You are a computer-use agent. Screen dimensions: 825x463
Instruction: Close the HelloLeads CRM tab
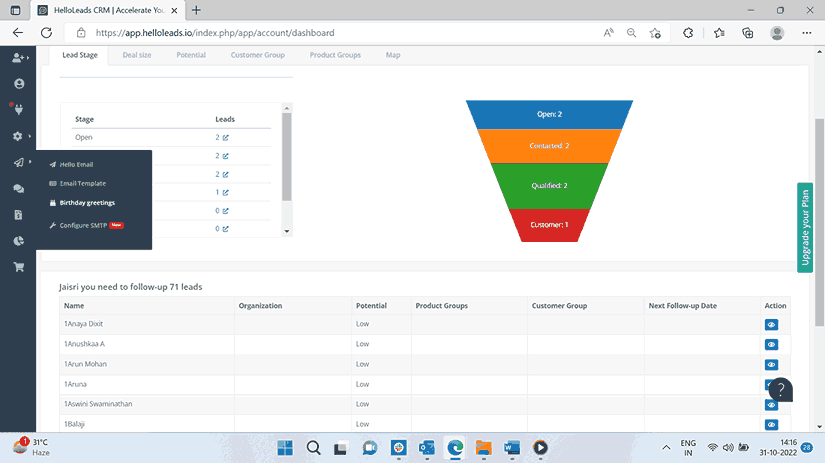click(175, 10)
